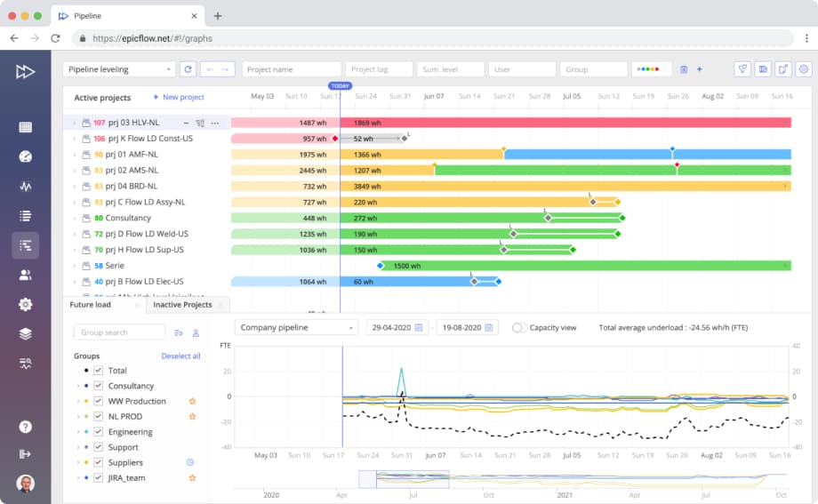Open the color dots filter selector
The height and width of the screenshot is (504, 818).
(651, 69)
